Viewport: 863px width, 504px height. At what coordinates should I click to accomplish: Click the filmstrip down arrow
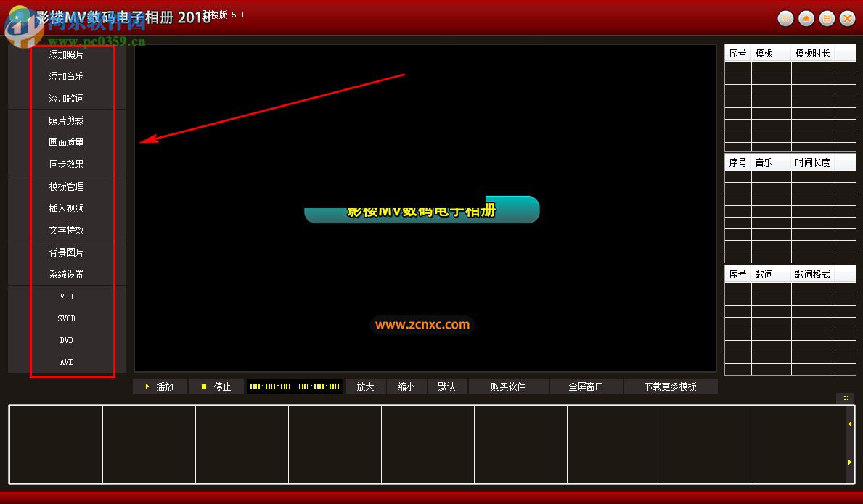coord(850,462)
